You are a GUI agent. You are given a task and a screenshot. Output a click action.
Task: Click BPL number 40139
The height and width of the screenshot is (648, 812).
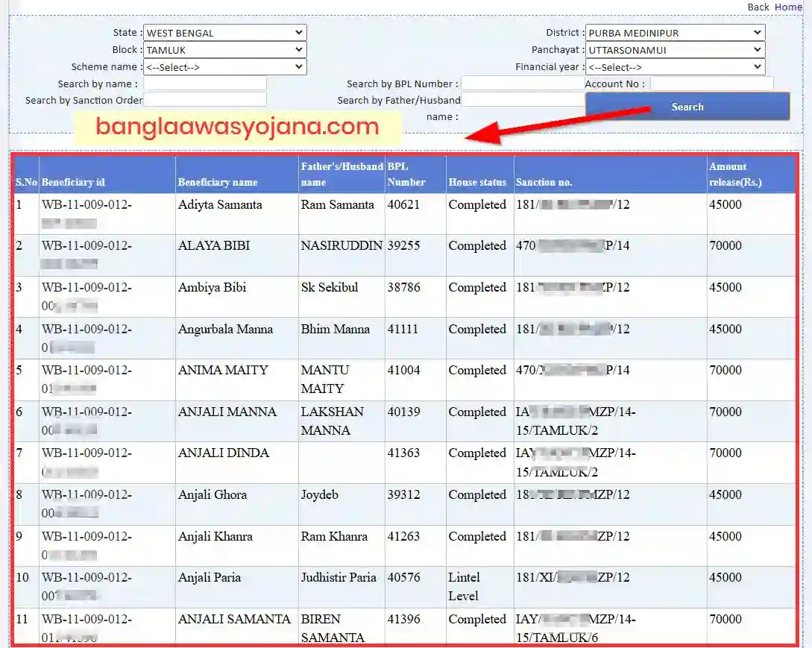click(403, 412)
